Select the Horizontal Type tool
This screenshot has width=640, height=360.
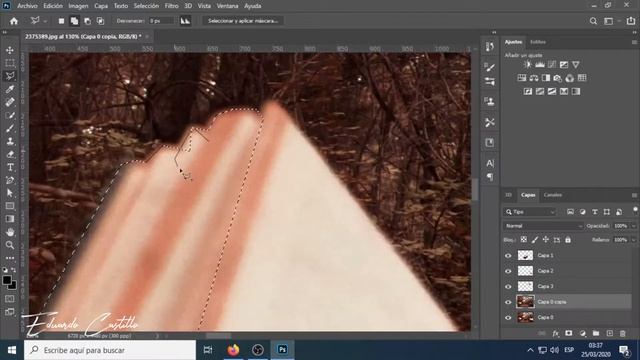pos(10,167)
